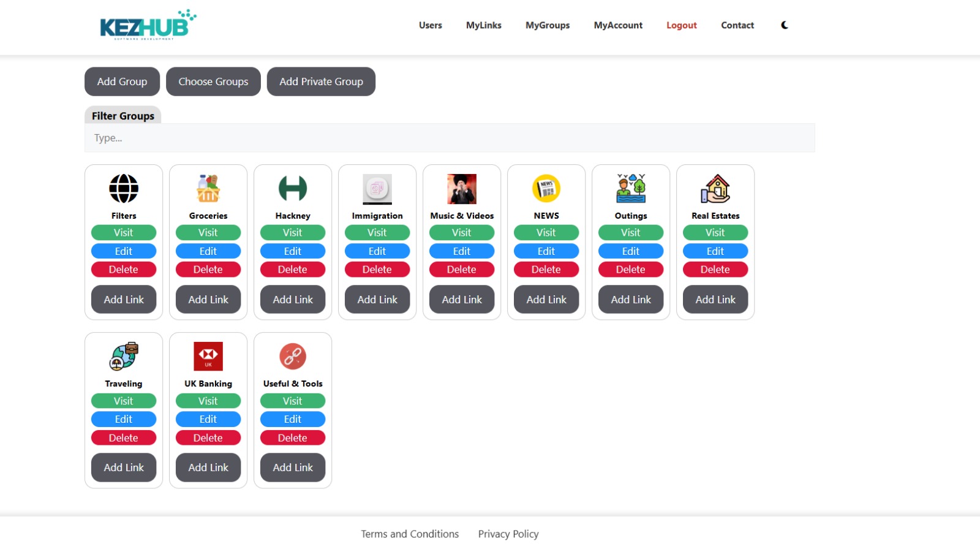Visit the NEWS group
Viewport: 980px width, 549px height.
[x=546, y=233]
